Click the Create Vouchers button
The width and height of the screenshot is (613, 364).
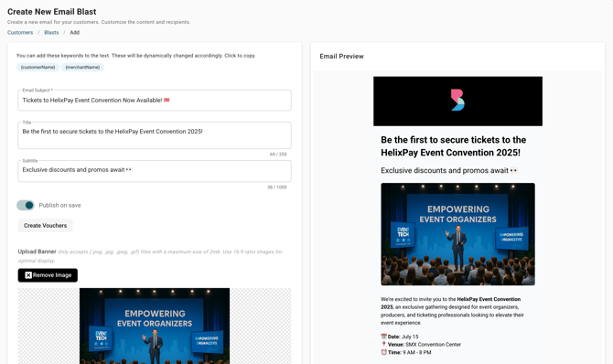(x=46, y=226)
